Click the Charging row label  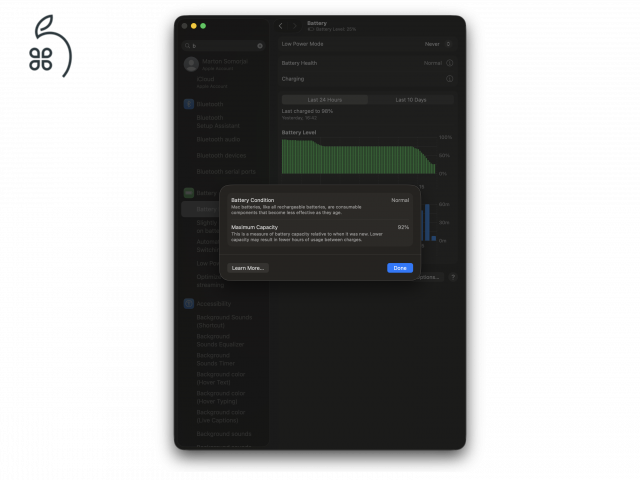click(x=293, y=79)
